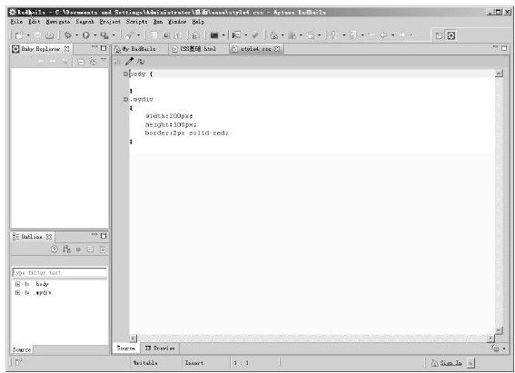Viewport: 515px width, 373px height.
Task: Click the black terminal icon in toolbar
Action: coord(214,35)
